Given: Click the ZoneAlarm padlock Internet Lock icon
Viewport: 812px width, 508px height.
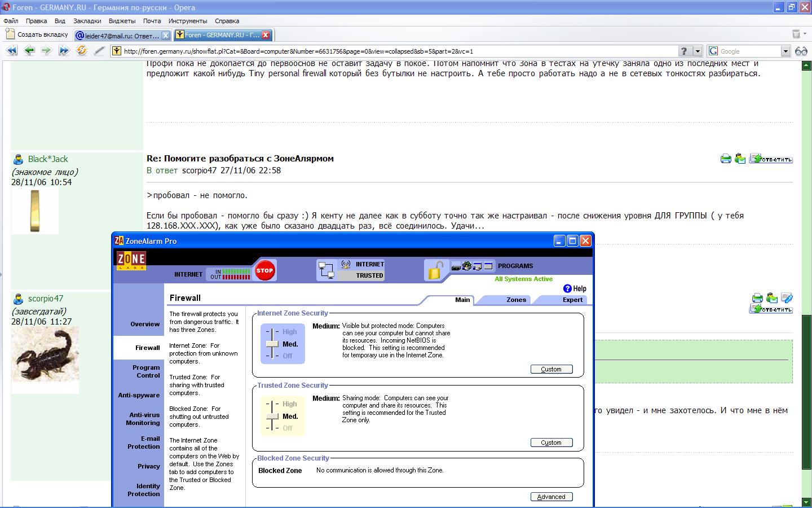Looking at the screenshot, I should pyautogui.click(x=435, y=270).
